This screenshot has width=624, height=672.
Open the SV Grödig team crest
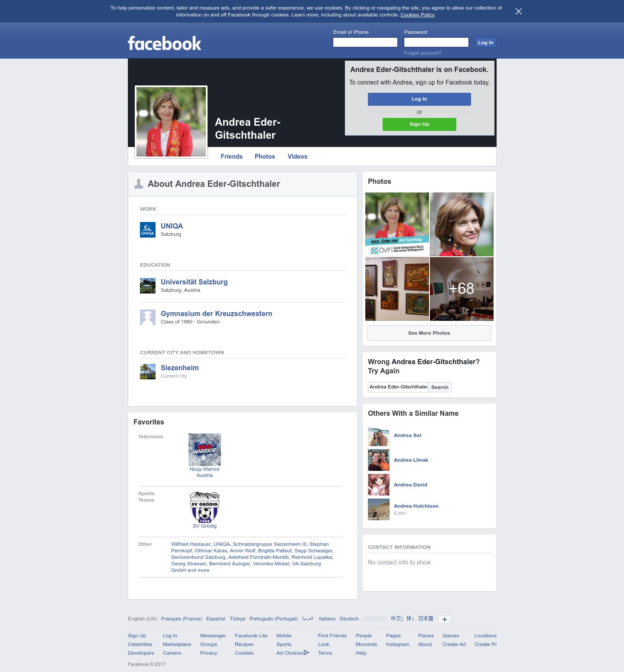[205, 507]
